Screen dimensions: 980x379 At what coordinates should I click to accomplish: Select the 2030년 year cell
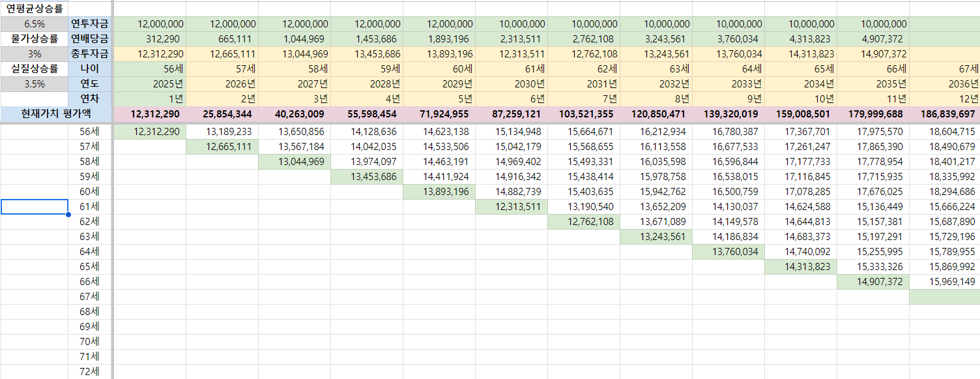click(512, 83)
